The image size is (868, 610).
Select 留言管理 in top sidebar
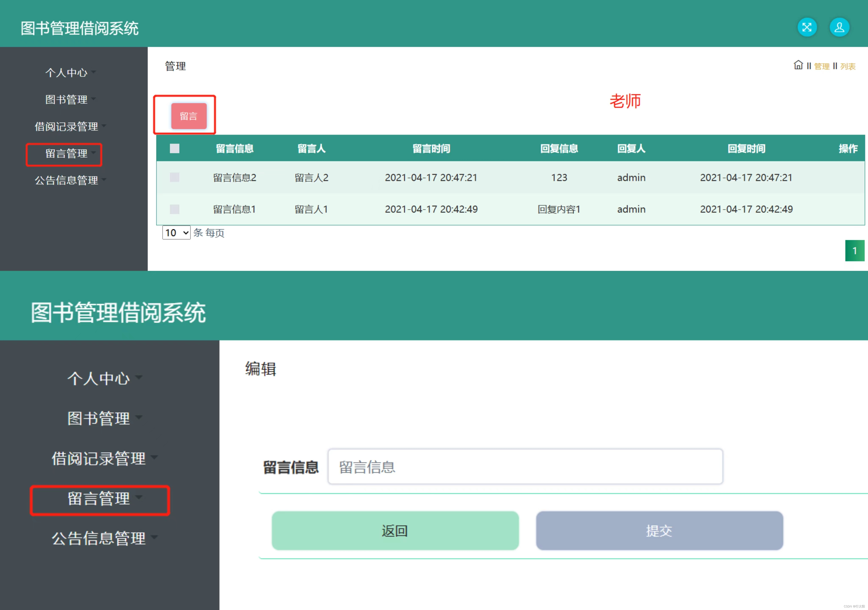click(x=67, y=153)
